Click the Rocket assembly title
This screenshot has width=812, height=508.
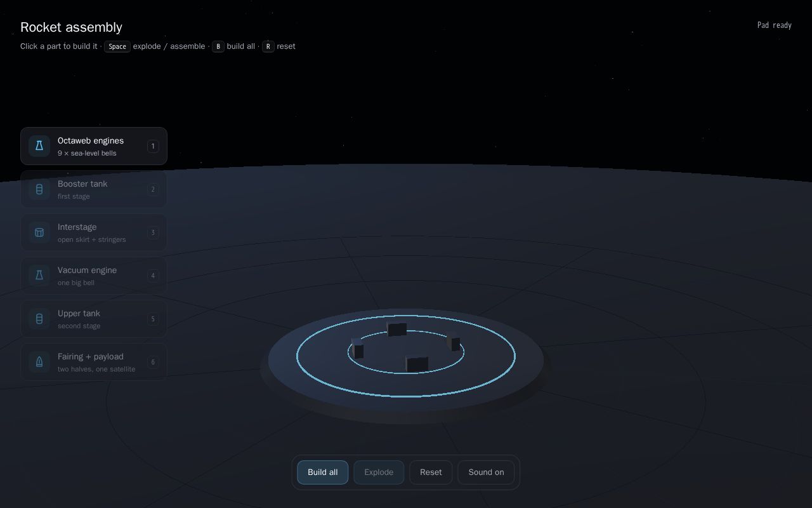coord(71,27)
